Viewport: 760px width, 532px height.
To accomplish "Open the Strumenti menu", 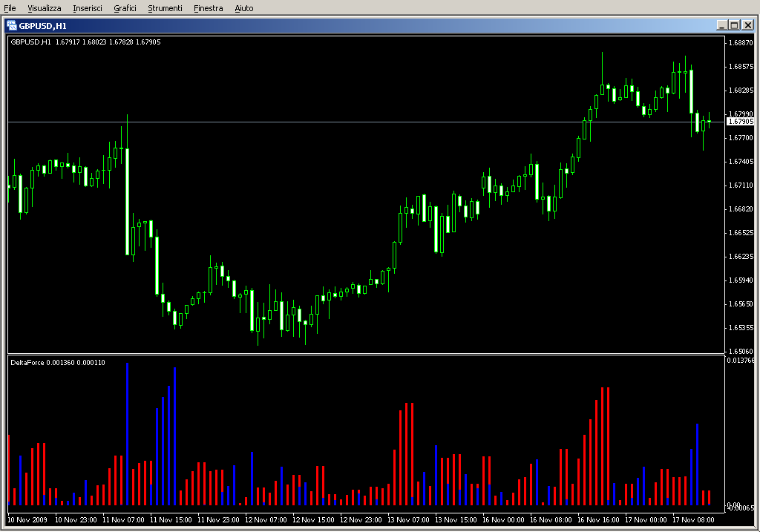I will [165, 8].
